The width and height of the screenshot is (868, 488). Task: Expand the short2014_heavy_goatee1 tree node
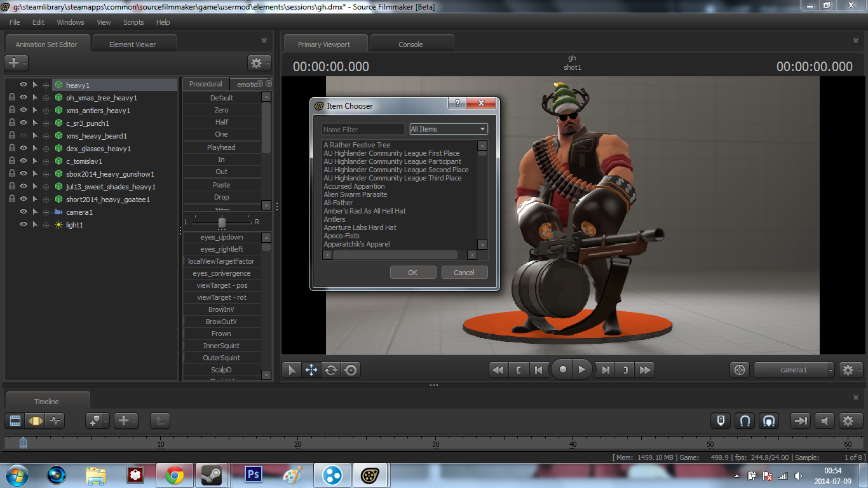(46, 200)
